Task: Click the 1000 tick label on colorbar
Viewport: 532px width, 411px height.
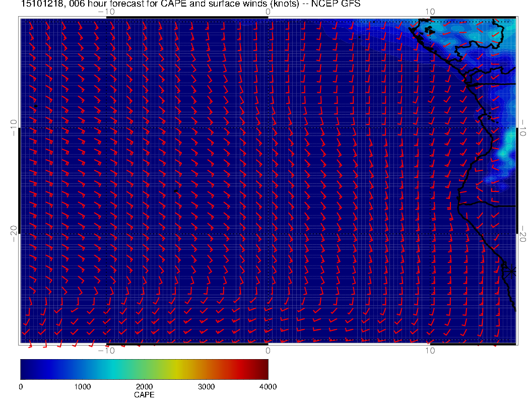Action: (82, 386)
